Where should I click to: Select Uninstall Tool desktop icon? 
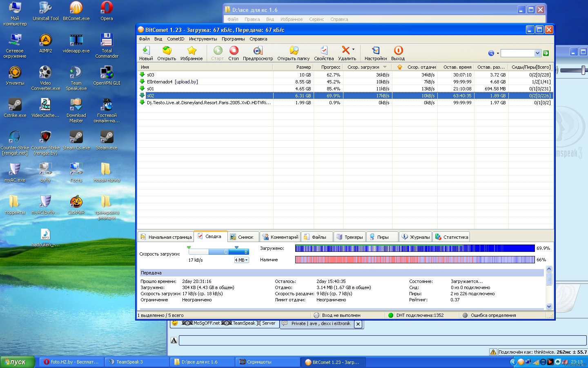[x=45, y=11]
